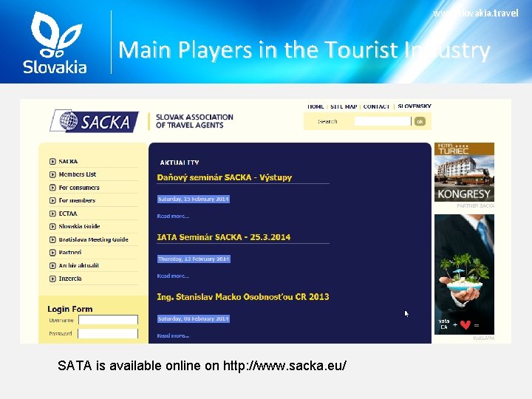The width and height of the screenshot is (532, 399).
Task: Click arrow icon beside Bratislava Meeting Guide
Action: (52, 239)
